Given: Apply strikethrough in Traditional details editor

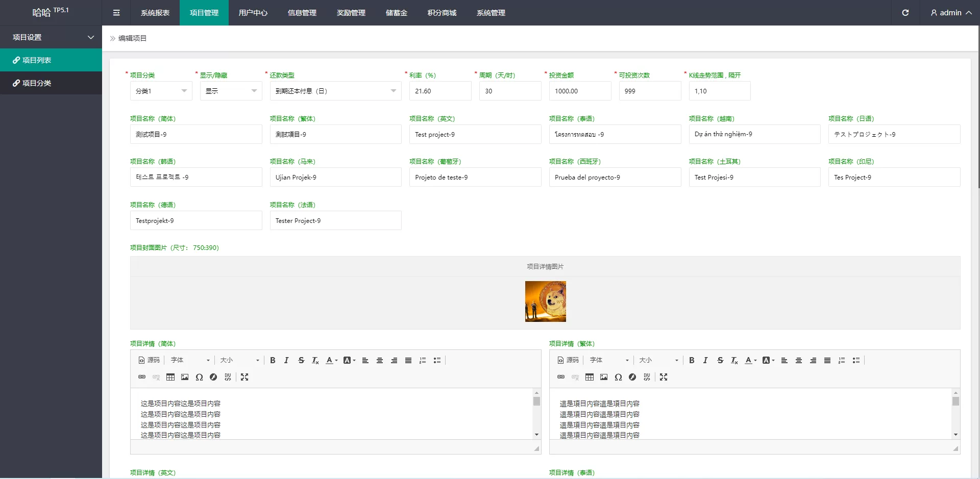Looking at the screenshot, I should 720,360.
